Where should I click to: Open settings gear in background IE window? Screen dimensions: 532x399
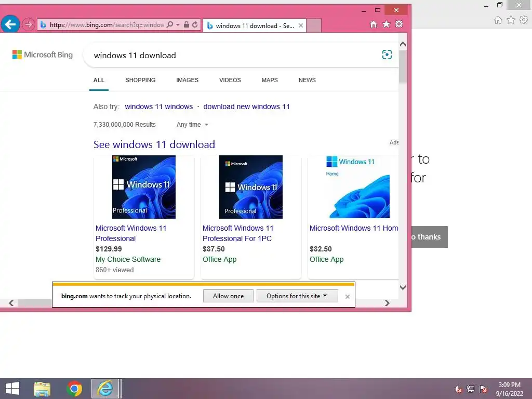(524, 20)
